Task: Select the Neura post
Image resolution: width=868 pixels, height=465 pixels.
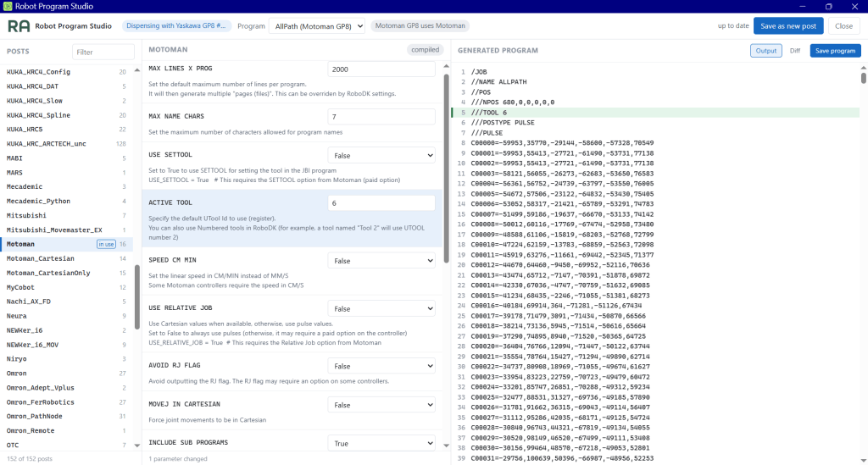Action: pyautogui.click(x=66, y=316)
